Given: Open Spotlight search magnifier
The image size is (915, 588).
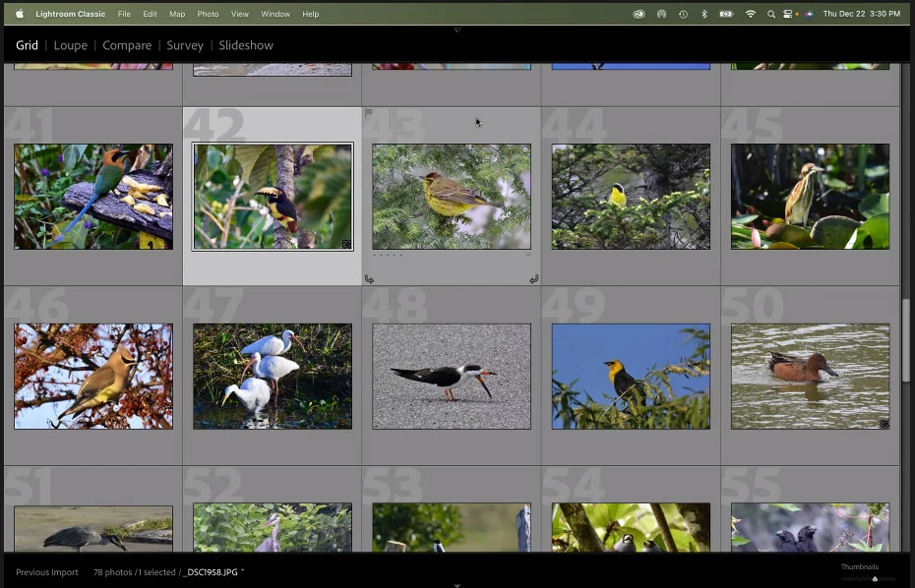Looking at the screenshot, I should (x=771, y=14).
